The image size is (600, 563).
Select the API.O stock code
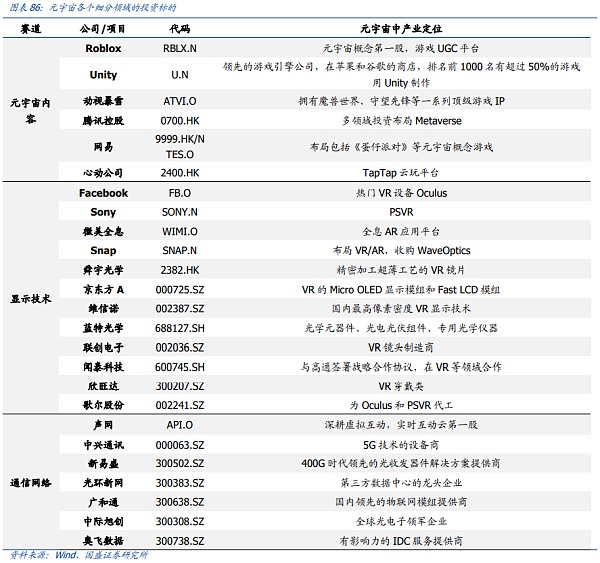[x=180, y=425]
